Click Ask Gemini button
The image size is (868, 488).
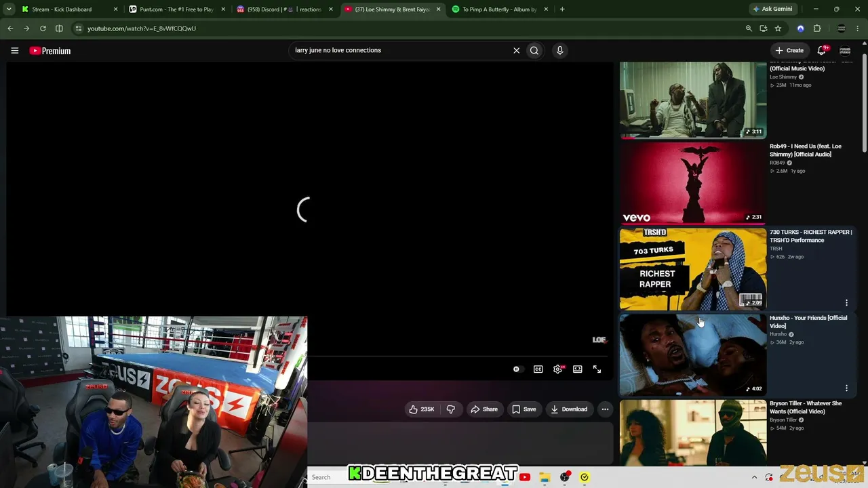(772, 9)
